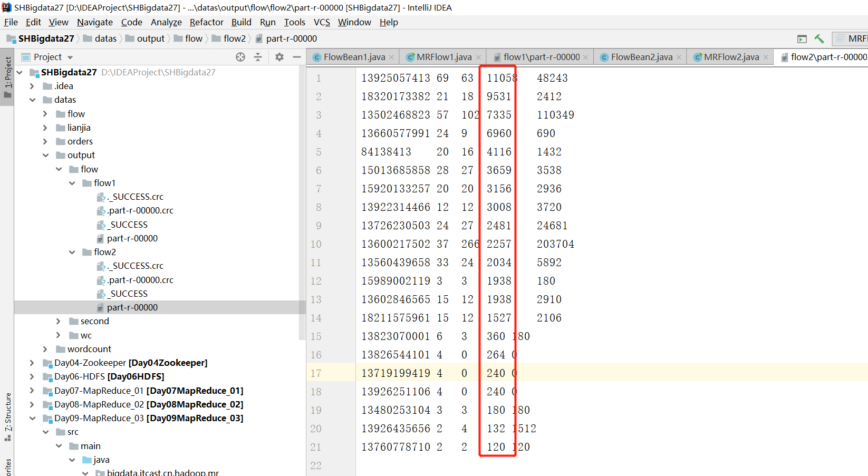Collapse the SHBigdata27 root node

click(20, 72)
